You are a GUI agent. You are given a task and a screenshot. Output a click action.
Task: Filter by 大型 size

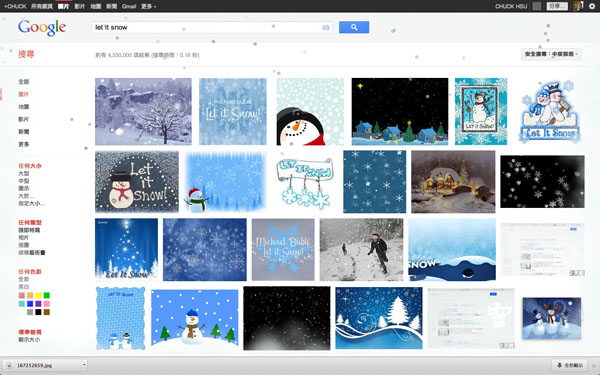point(24,173)
